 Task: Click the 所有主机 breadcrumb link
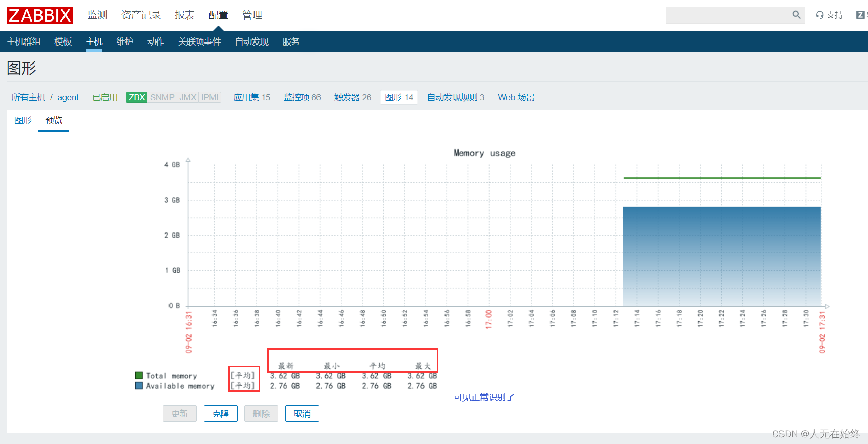[x=29, y=97]
